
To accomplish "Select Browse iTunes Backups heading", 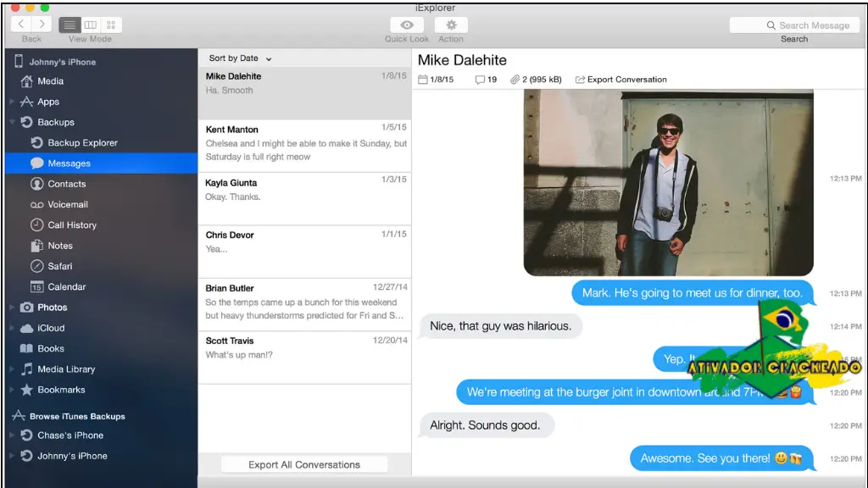I will [70, 416].
